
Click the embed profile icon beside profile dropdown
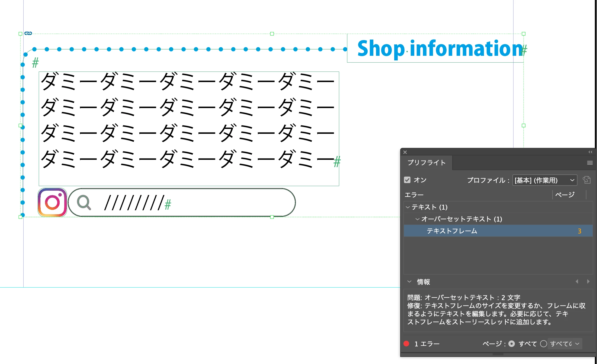[x=586, y=180]
